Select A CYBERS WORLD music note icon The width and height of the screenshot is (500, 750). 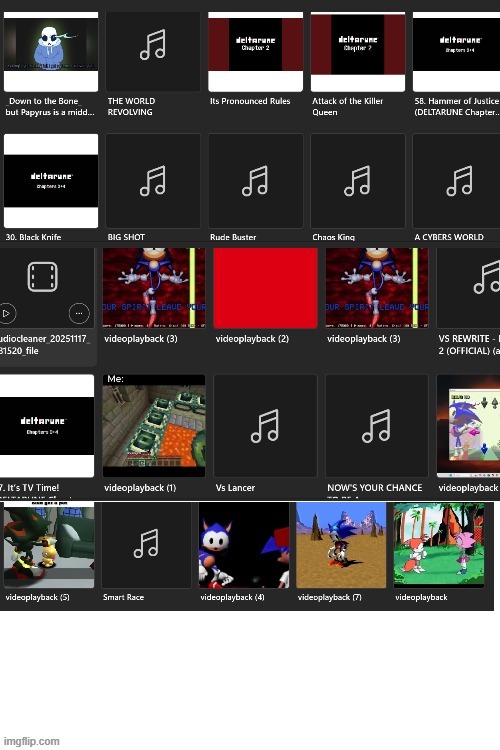(x=460, y=181)
